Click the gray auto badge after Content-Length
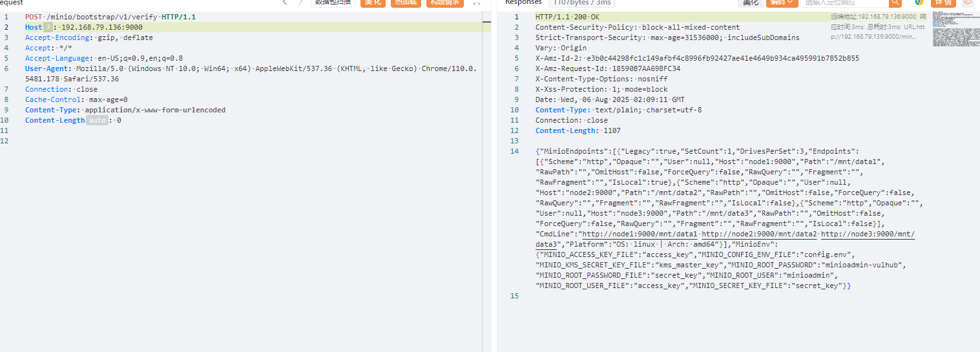Viewport: 980px width, 352px height. pyautogui.click(x=97, y=120)
